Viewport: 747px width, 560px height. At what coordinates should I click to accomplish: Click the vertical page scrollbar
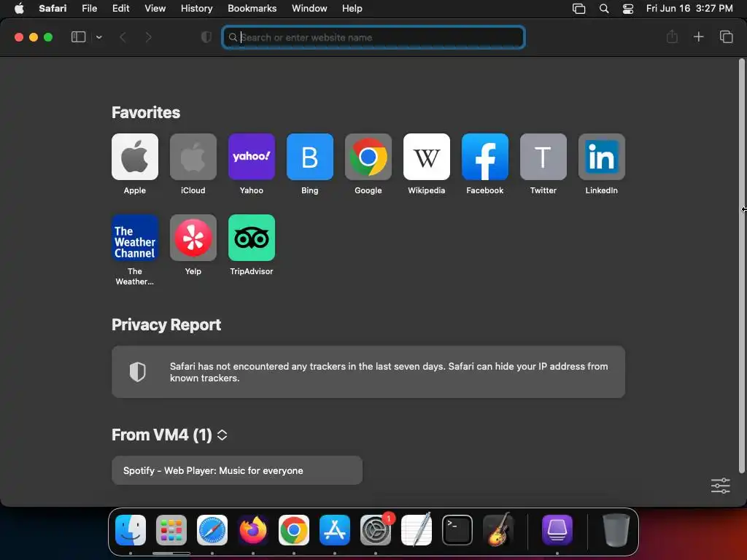[741, 265]
